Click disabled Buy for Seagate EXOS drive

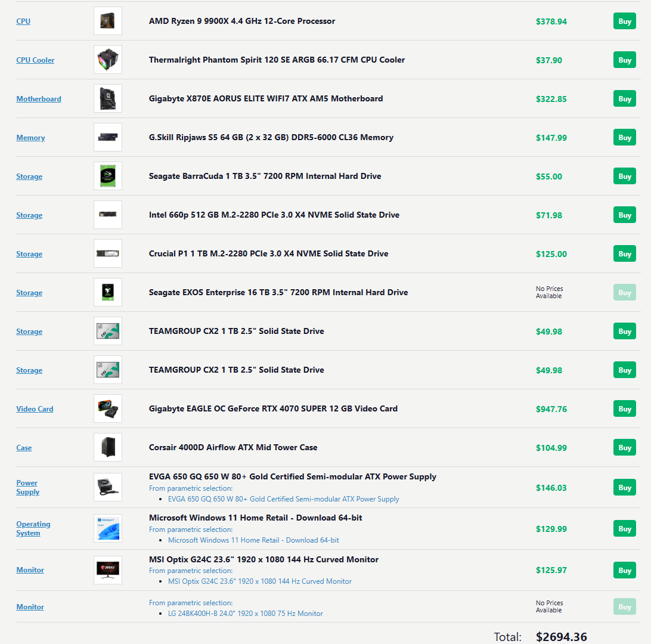click(624, 292)
